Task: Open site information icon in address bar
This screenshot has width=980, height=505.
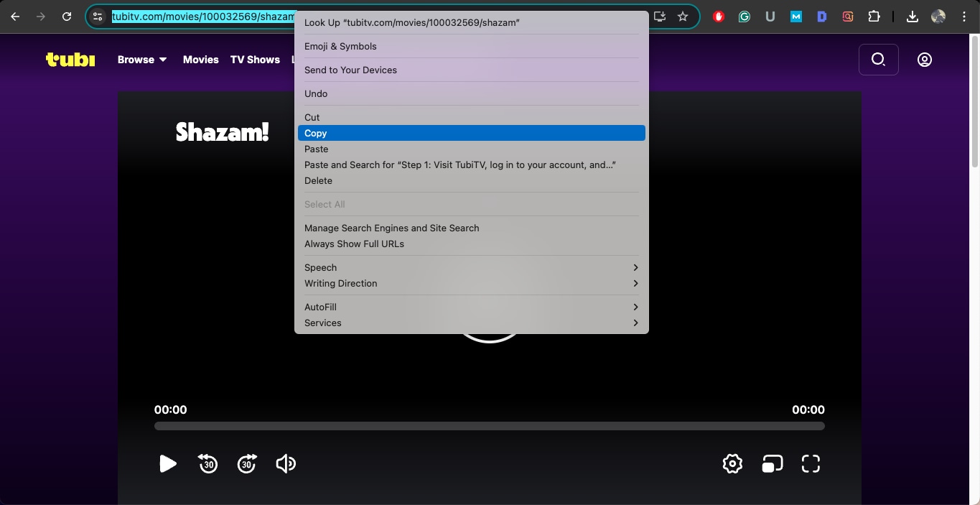Action: tap(98, 17)
